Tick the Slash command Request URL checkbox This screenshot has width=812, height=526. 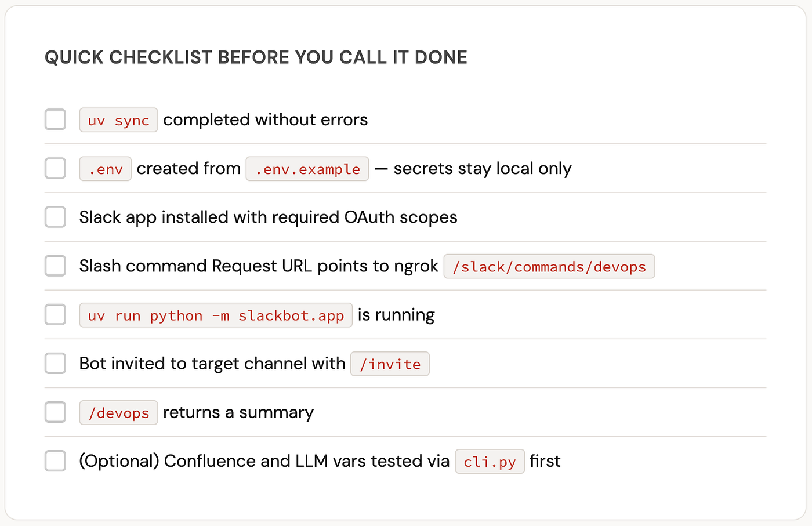coord(55,266)
